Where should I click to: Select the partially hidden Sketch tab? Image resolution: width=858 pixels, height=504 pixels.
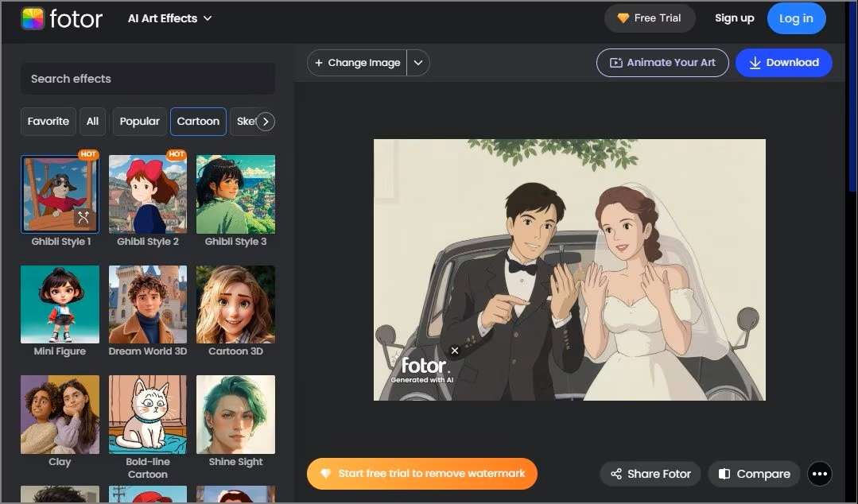tap(243, 122)
